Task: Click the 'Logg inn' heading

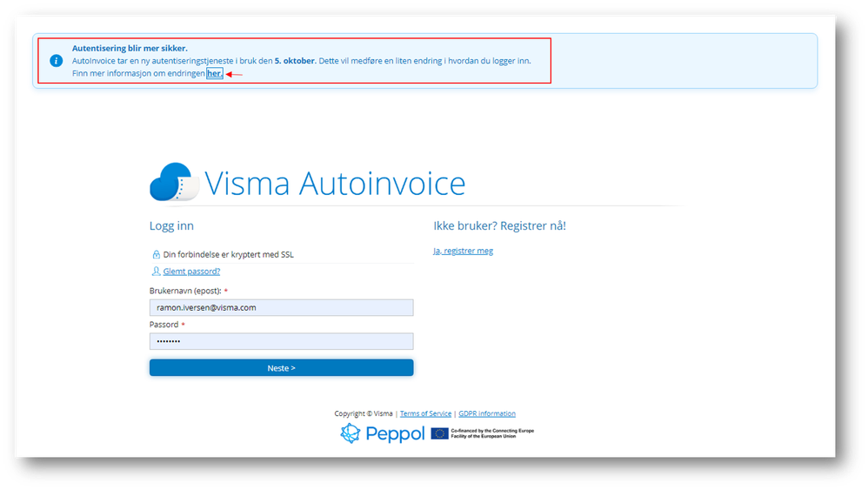Action: (171, 226)
